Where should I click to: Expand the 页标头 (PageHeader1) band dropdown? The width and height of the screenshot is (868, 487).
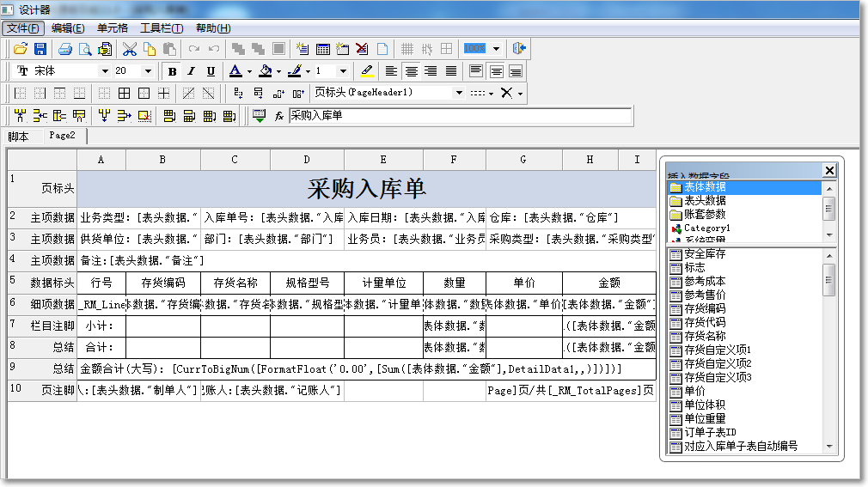tap(459, 93)
